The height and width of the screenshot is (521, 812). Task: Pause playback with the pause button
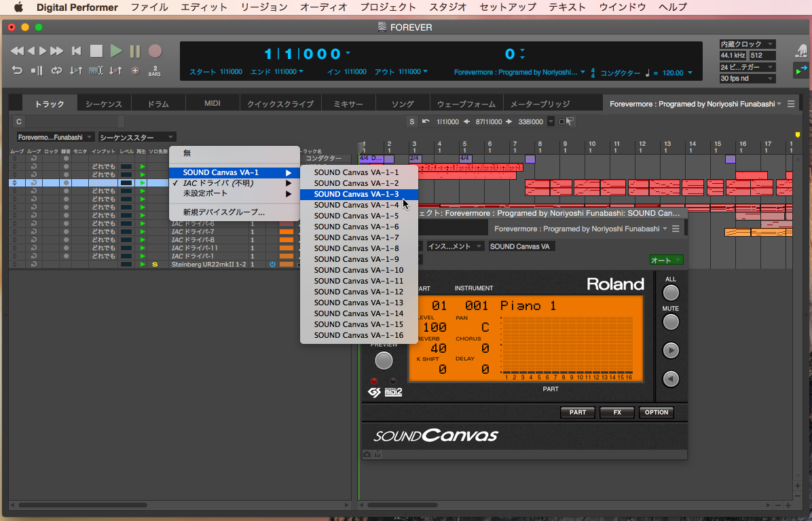click(x=135, y=51)
